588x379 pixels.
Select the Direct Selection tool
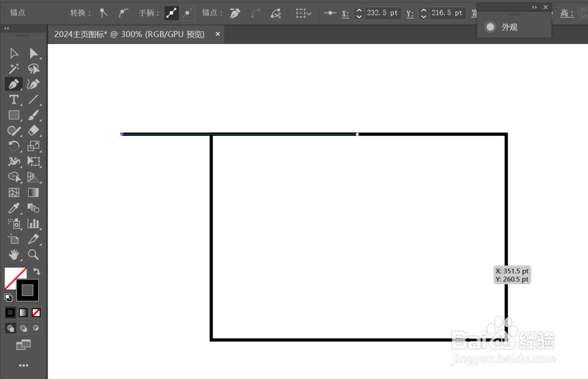coord(34,54)
